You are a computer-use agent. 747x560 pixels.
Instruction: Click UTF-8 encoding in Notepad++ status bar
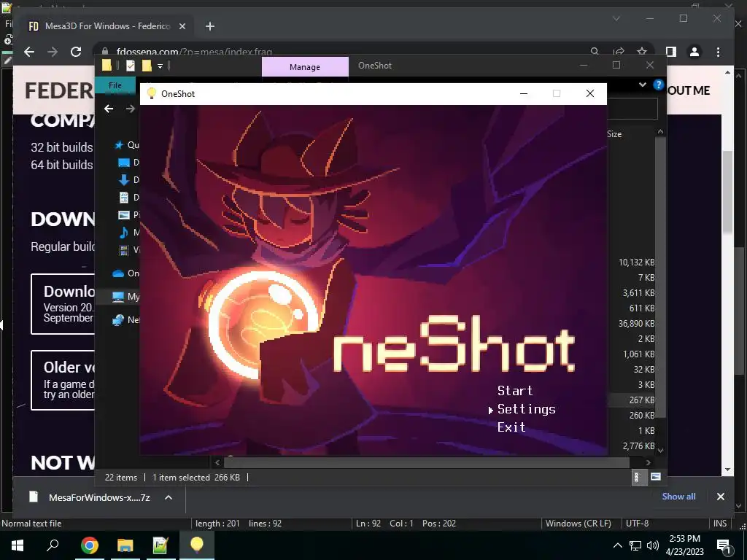(x=637, y=524)
